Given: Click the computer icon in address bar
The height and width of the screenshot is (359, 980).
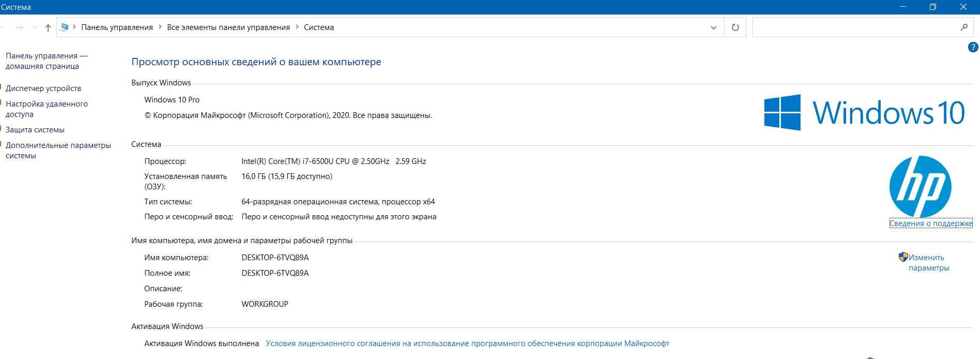Looking at the screenshot, I should tap(64, 27).
